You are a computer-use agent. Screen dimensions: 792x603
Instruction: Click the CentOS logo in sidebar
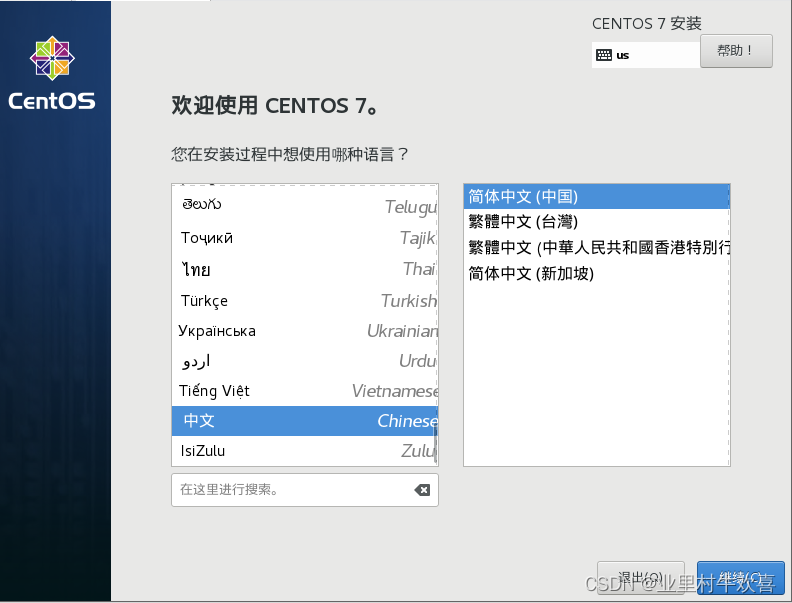click(52, 73)
